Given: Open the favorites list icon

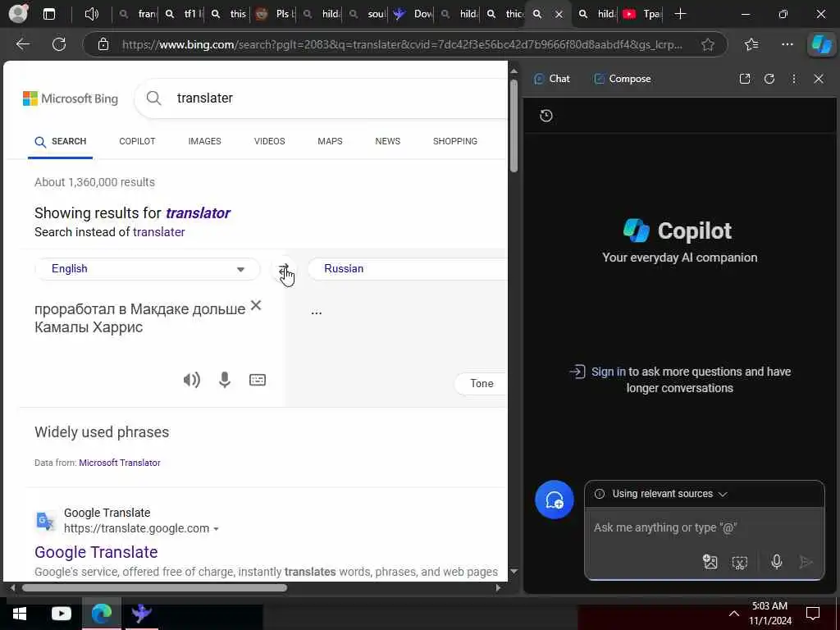Looking at the screenshot, I should click(751, 44).
